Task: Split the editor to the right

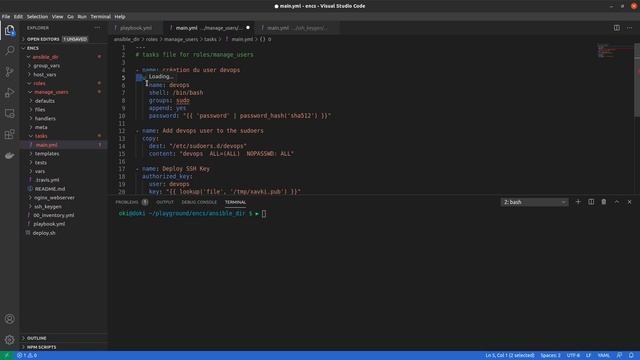Action: coord(617,28)
